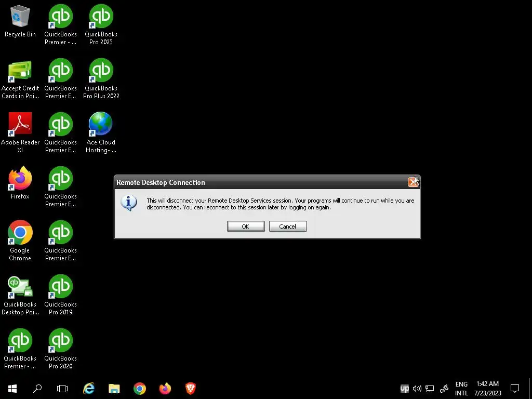Select the Firefox desktop shortcut
The height and width of the screenshot is (399, 532).
(20, 183)
